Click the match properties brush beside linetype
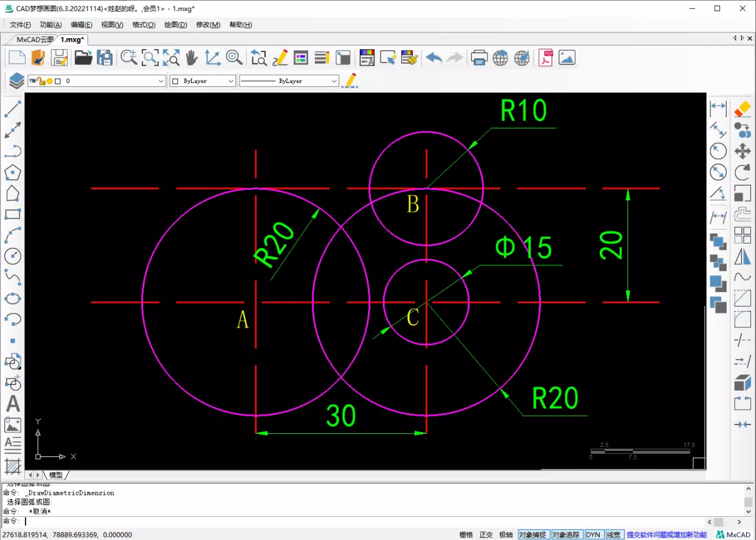Screen dimensions: 756x540 pos(351,81)
